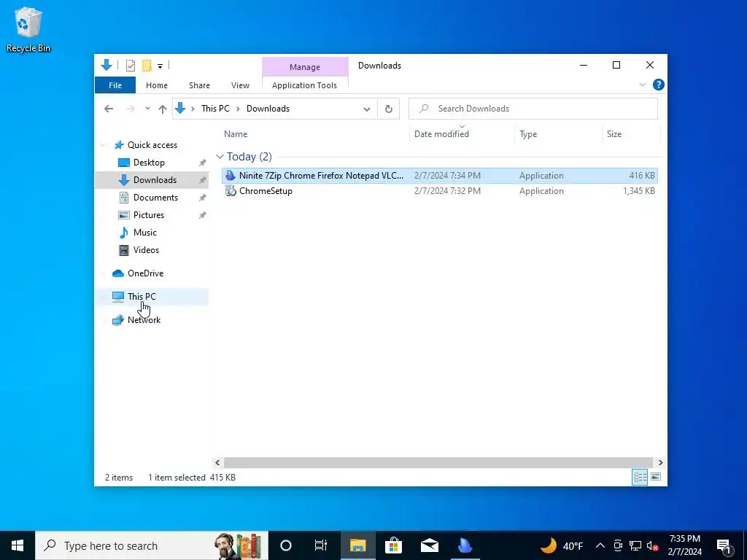Click the scrollbar left arrow
747x560 pixels.
pyautogui.click(x=217, y=462)
